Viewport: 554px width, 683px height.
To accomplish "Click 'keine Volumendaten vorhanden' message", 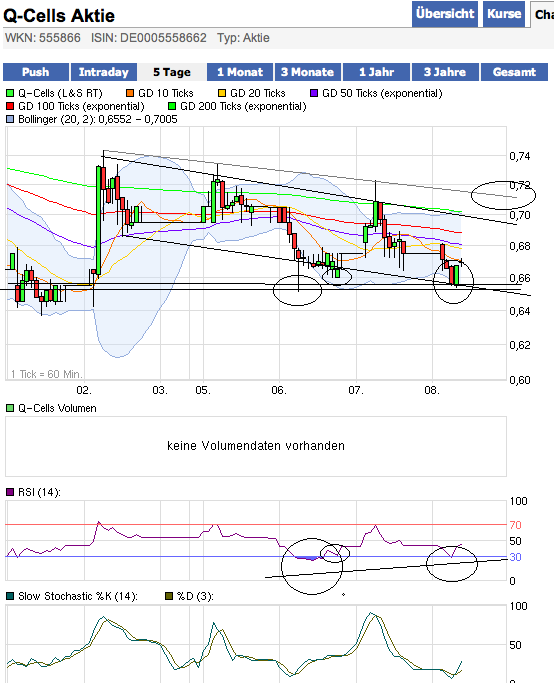I will tap(256, 446).
